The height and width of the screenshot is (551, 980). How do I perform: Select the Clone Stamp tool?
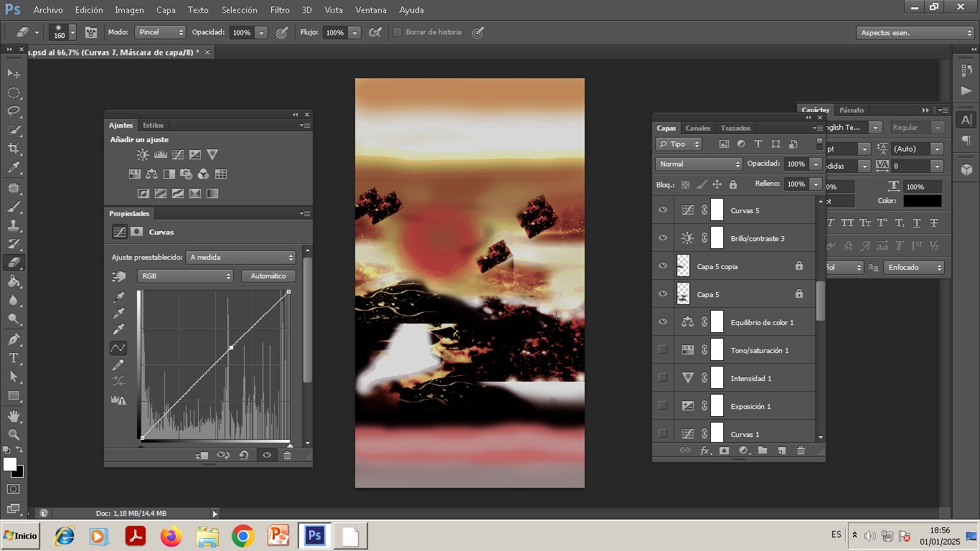pyautogui.click(x=14, y=225)
